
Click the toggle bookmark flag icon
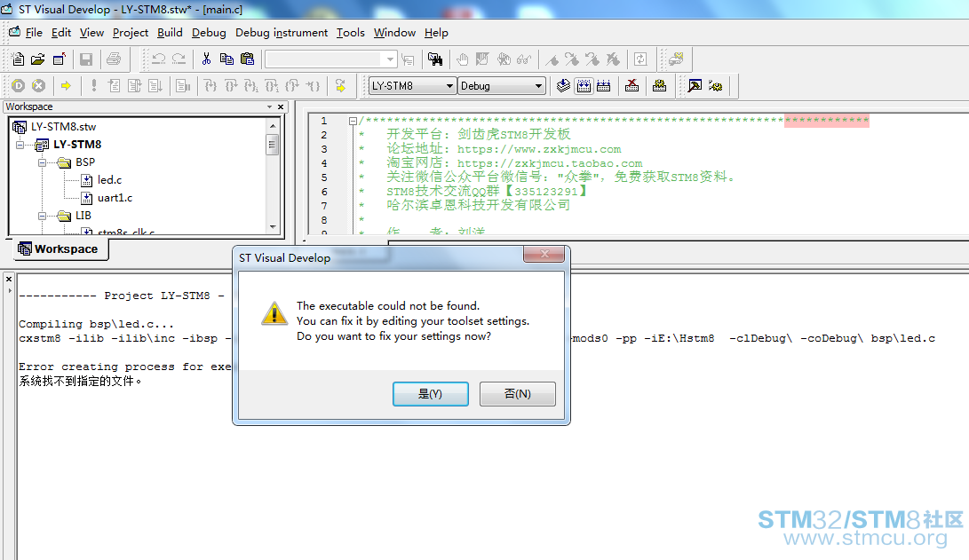(x=552, y=59)
